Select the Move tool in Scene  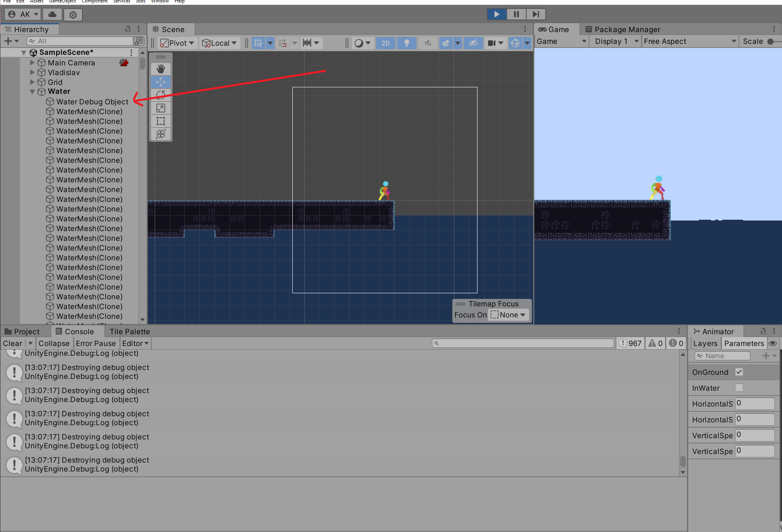tap(161, 82)
